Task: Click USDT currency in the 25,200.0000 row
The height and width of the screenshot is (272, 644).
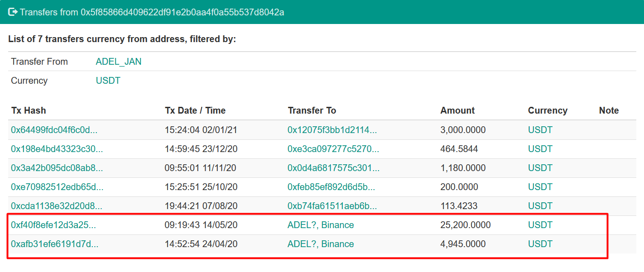Action: [540, 225]
